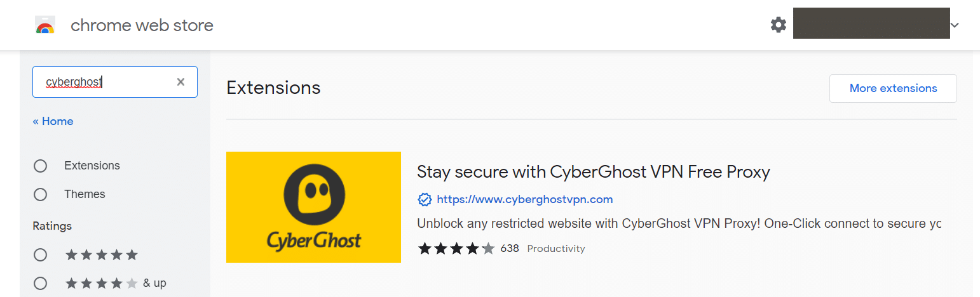Select the Themes radio button
This screenshot has width=980, height=297.
coord(41,195)
